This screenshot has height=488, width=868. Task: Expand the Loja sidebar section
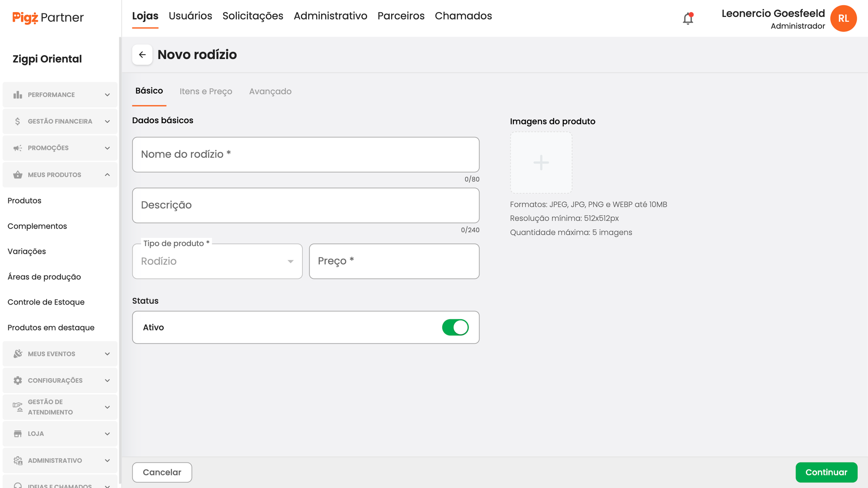coord(107,434)
